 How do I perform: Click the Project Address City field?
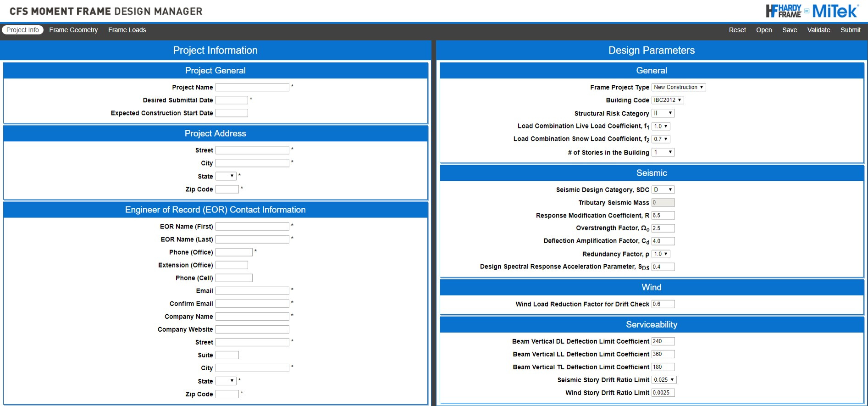tap(252, 163)
